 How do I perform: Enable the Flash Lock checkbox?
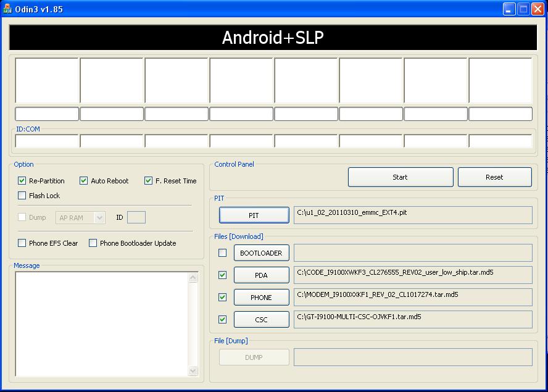pyautogui.click(x=22, y=195)
